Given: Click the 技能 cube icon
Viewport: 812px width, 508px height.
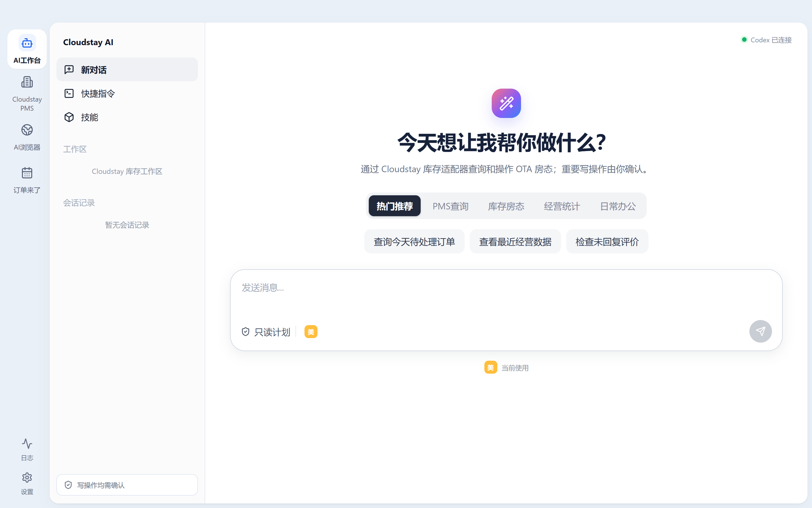Looking at the screenshot, I should [x=69, y=117].
